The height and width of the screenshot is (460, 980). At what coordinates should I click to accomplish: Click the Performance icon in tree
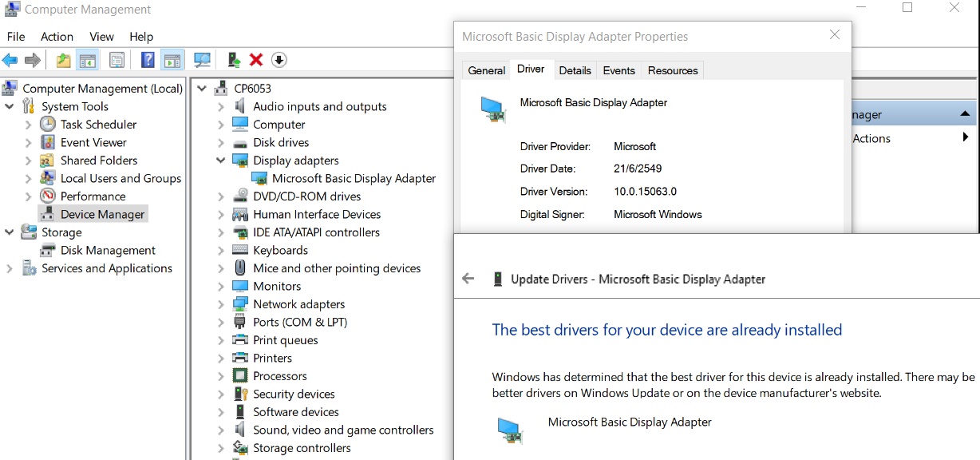(x=48, y=196)
